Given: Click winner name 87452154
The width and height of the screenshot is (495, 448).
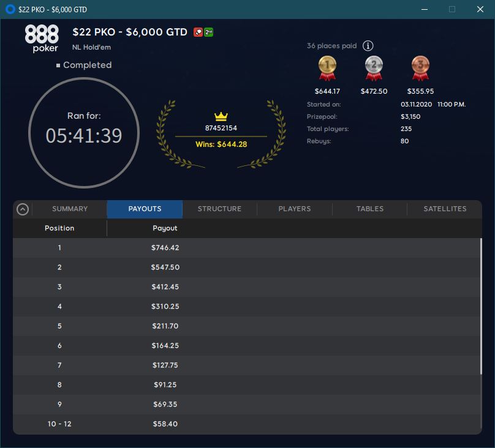Looking at the screenshot, I should [221, 128].
